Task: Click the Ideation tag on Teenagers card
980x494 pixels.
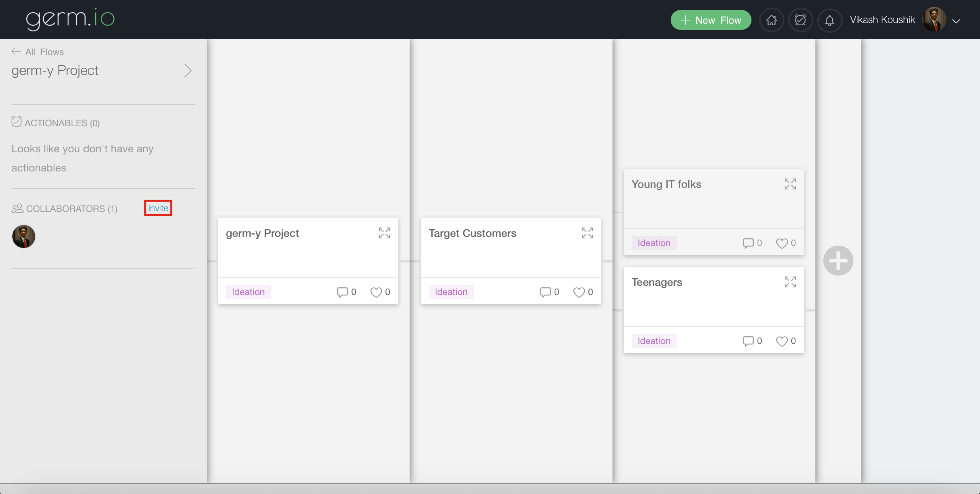Action: tap(654, 341)
